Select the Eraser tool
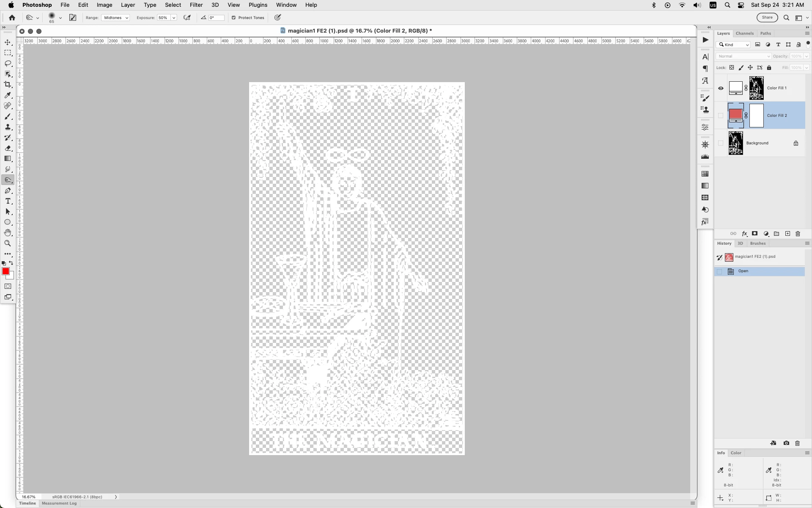812x508 pixels. click(8, 148)
